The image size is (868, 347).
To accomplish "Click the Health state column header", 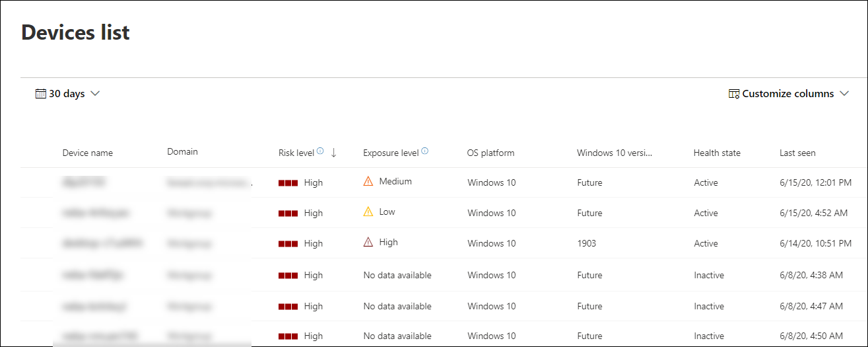I will click(x=717, y=153).
